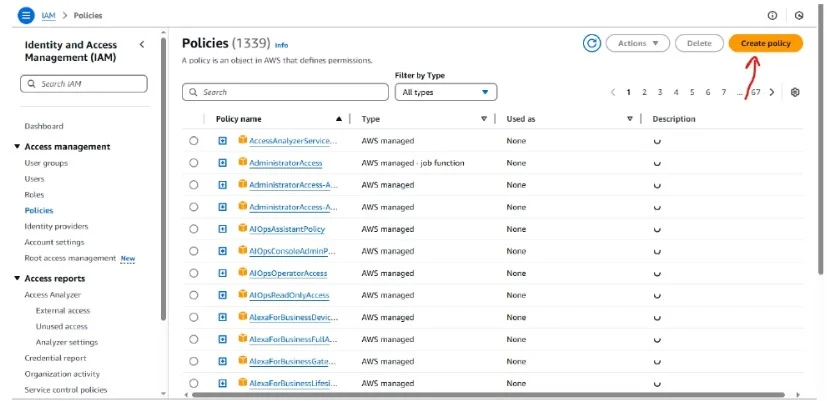Focus the Search IAM field

click(x=84, y=84)
